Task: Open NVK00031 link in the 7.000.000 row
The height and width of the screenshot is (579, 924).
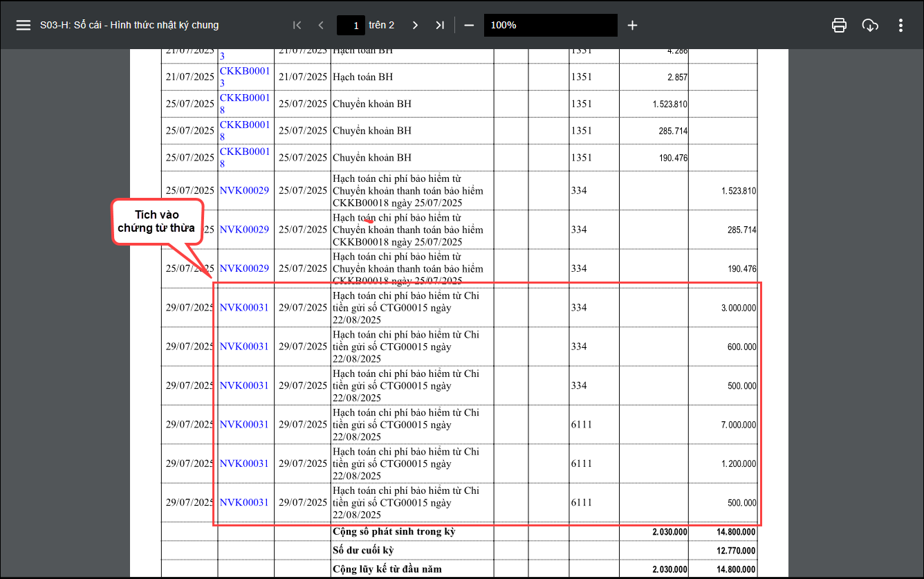Action: [244, 424]
